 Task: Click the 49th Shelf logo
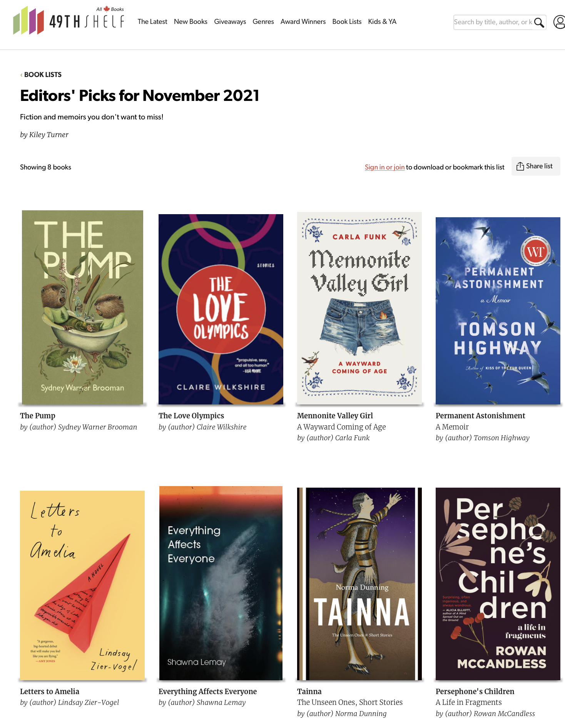tap(69, 20)
